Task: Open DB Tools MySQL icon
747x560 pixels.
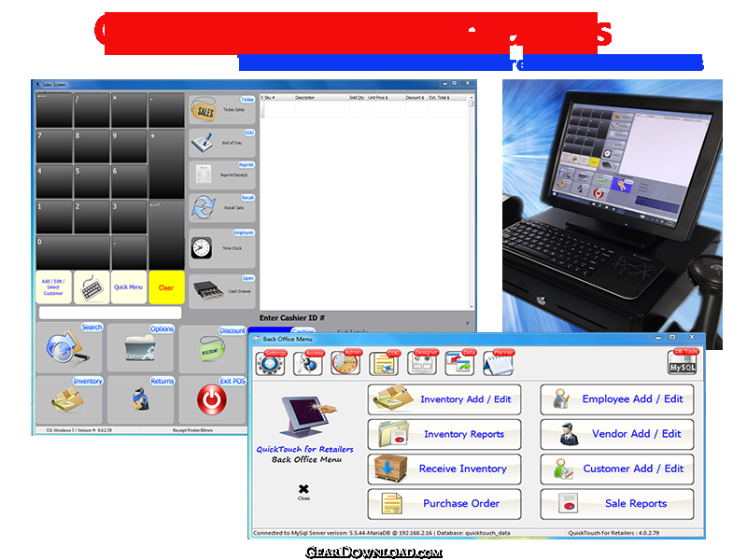Action: [x=683, y=362]
